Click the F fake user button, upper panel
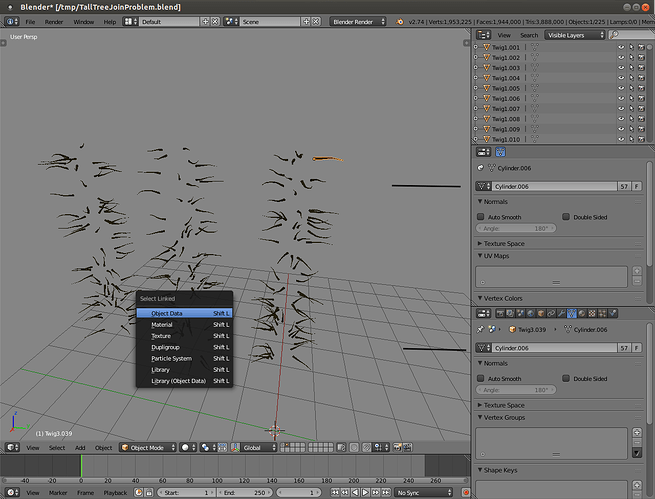This screenshot has height=499, width=655. (x=637, y=186)
